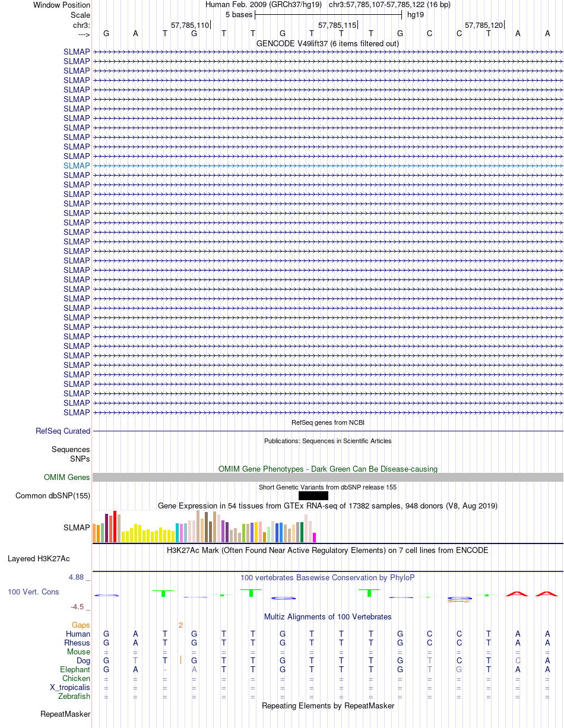Click the RepeatMasker track label
Screen dimensions: 564x728
click(x=65, y=714)
